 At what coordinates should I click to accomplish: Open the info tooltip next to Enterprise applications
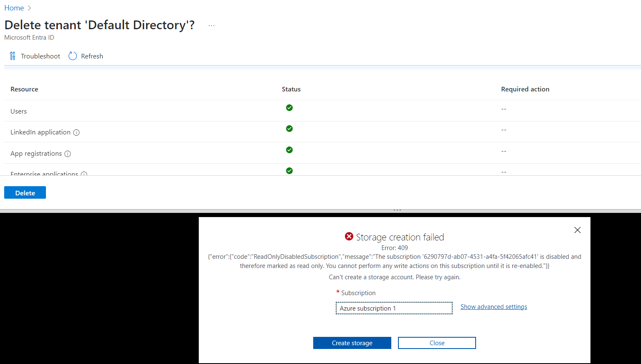[x=84, y=174]
